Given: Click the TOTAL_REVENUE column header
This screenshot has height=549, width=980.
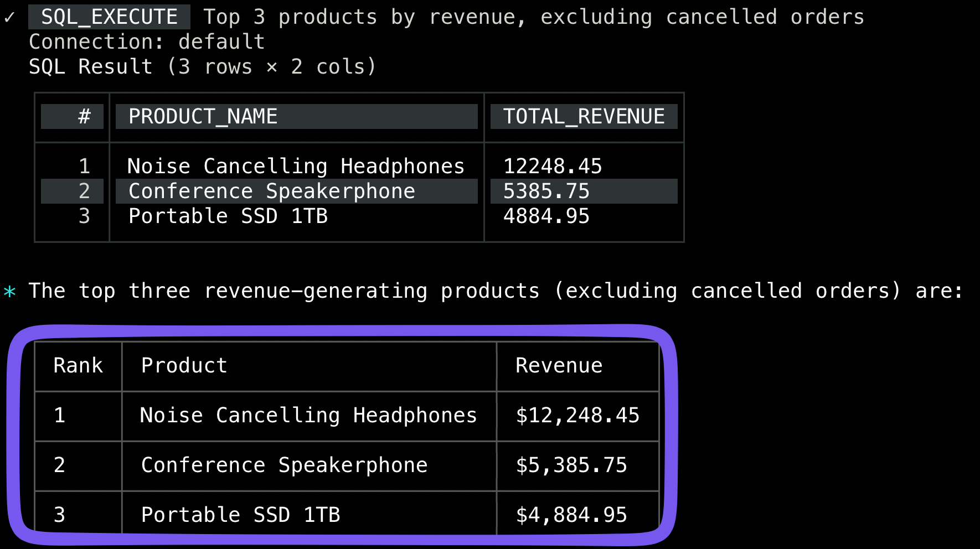Looking at the screenshot, I should click(x=584, y=116).
